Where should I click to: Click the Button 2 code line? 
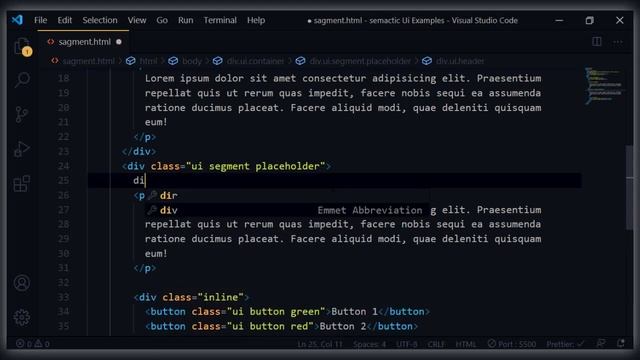pyautogui.click(x=282, y=327)
